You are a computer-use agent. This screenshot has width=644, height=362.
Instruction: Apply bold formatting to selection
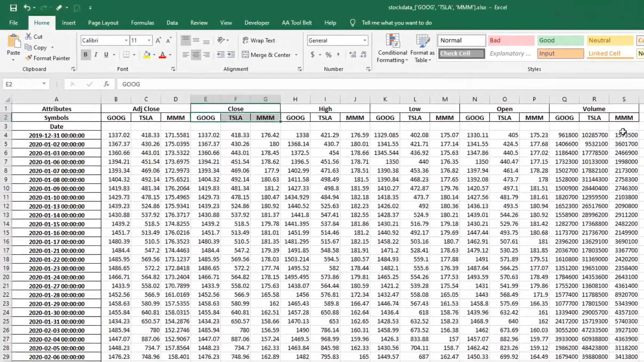(x=86, y=55)
